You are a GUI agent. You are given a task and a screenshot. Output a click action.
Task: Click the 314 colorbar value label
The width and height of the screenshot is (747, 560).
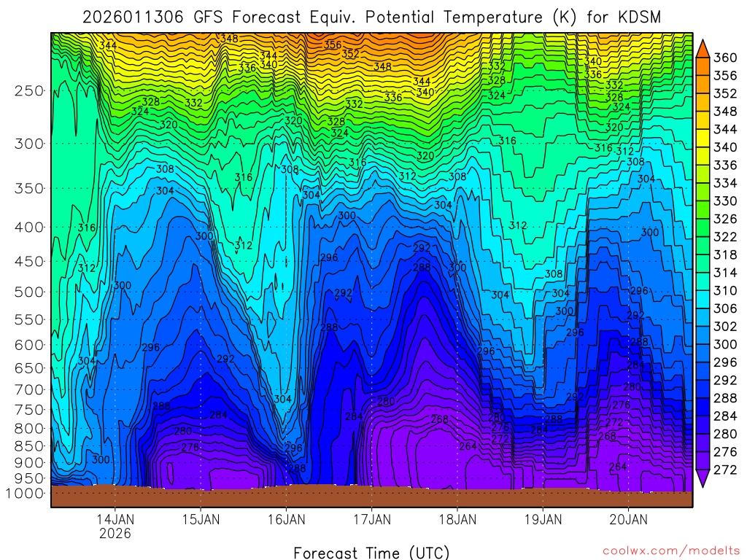725,273
